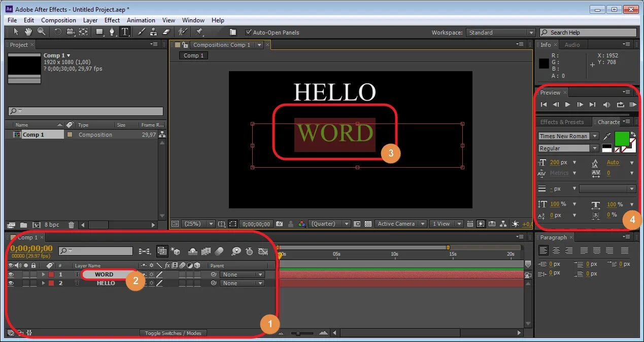Open the Composition menu

(x=58, y=20)
